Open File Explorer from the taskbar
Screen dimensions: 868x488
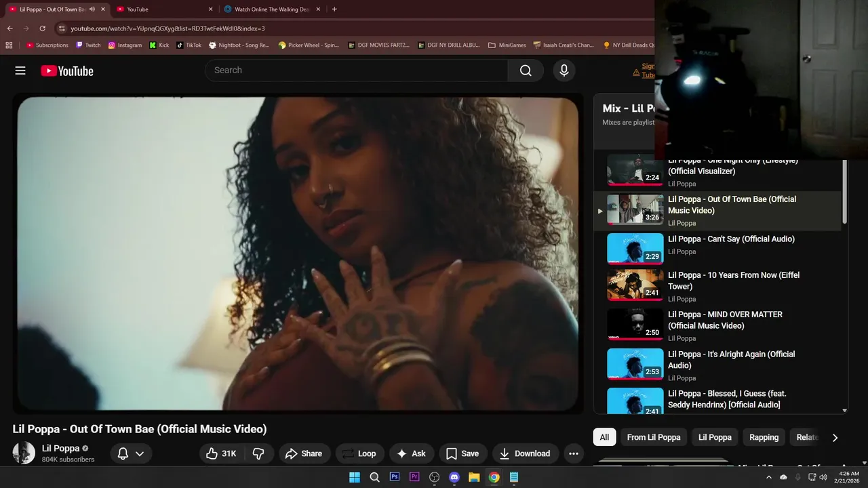(474, 477)
